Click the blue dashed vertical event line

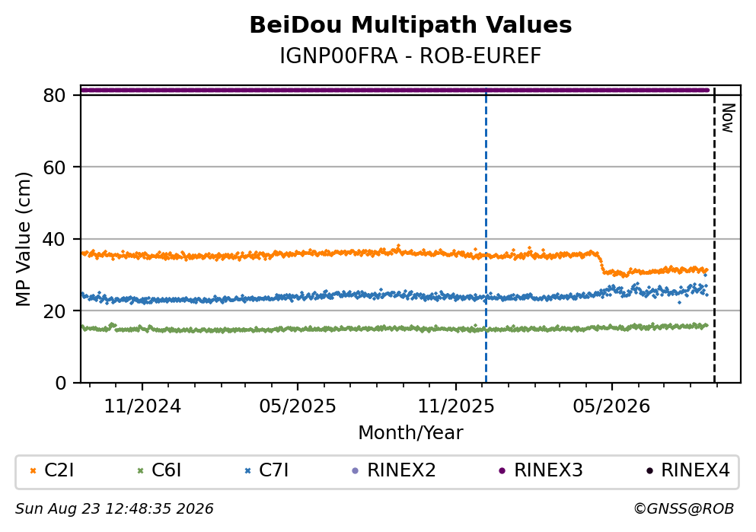point(486,236)
